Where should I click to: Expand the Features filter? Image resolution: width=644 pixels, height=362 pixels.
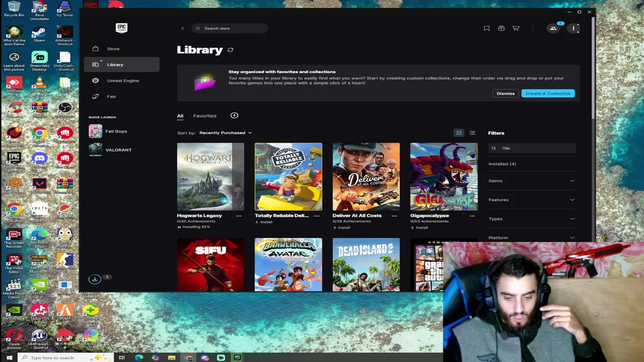(x=532, y=200)
